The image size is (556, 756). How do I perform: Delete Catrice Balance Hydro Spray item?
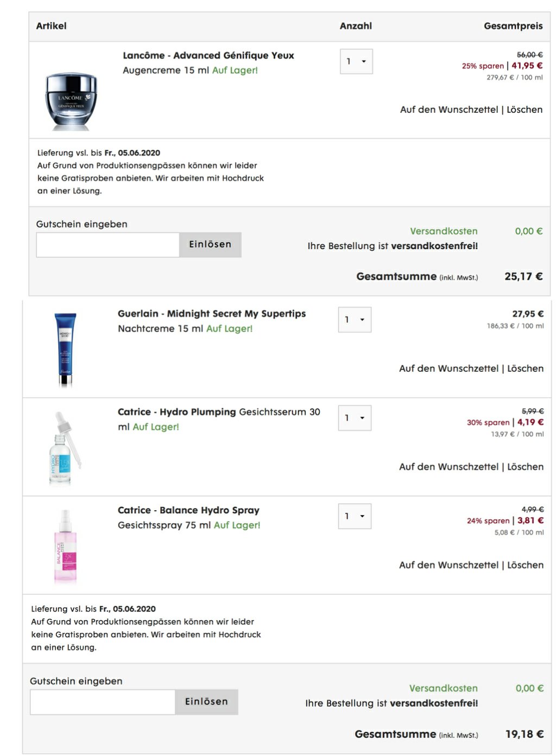click(525, 565)
